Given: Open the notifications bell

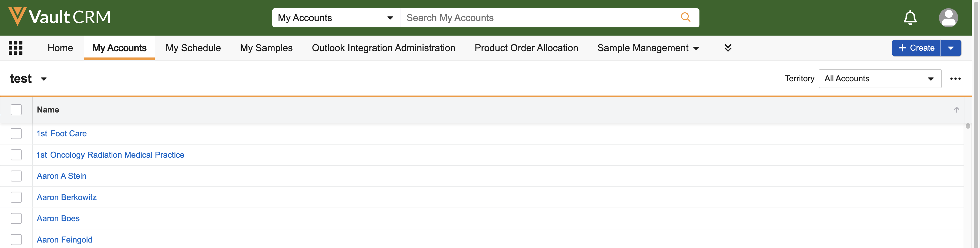Looking at the screenshot, I should (910, 18).
